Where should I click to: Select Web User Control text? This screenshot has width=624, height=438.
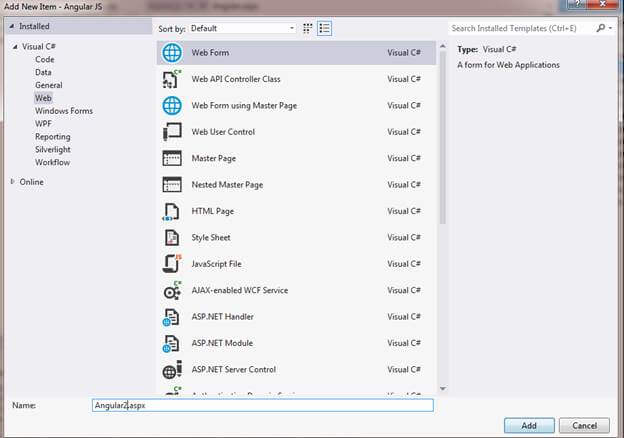pyautogui.click(x=223, y=132)
